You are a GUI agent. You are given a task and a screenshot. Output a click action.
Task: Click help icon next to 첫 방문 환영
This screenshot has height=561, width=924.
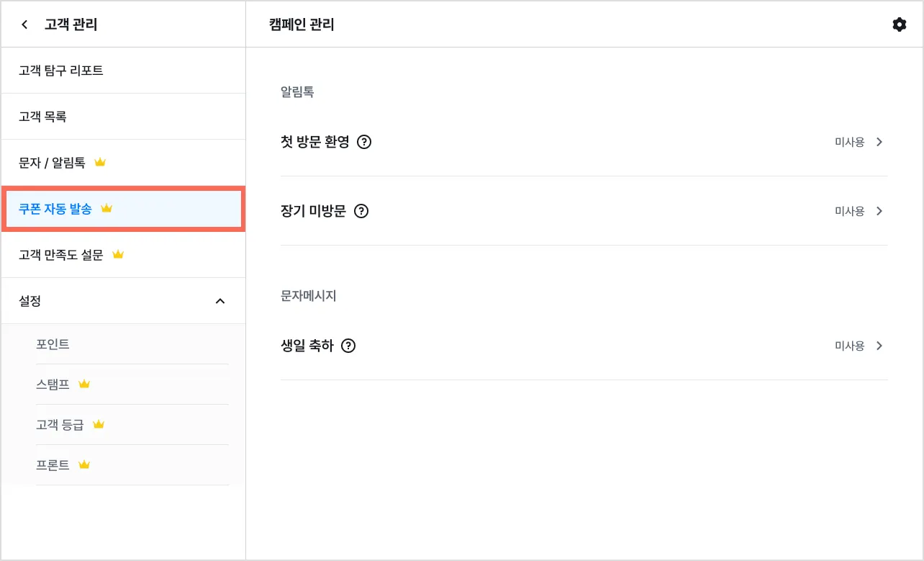tap(364, 142)
